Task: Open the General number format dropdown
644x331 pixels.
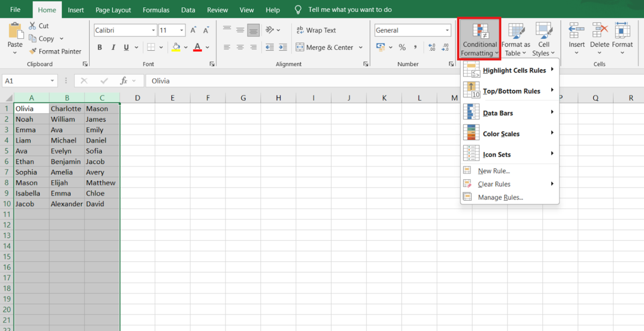Action: coord(447,30)
